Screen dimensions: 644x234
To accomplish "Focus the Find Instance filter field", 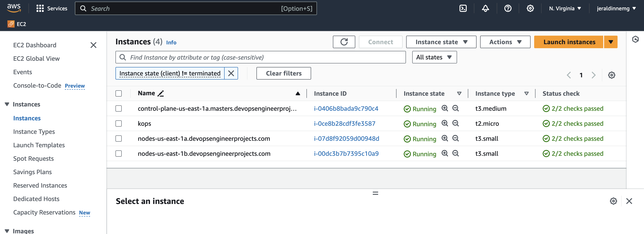I will [x=260, y=57].
